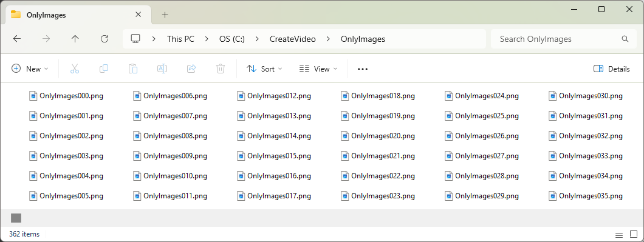
Task: Select file OnlyImages010.png
Action: click(170, 176)
